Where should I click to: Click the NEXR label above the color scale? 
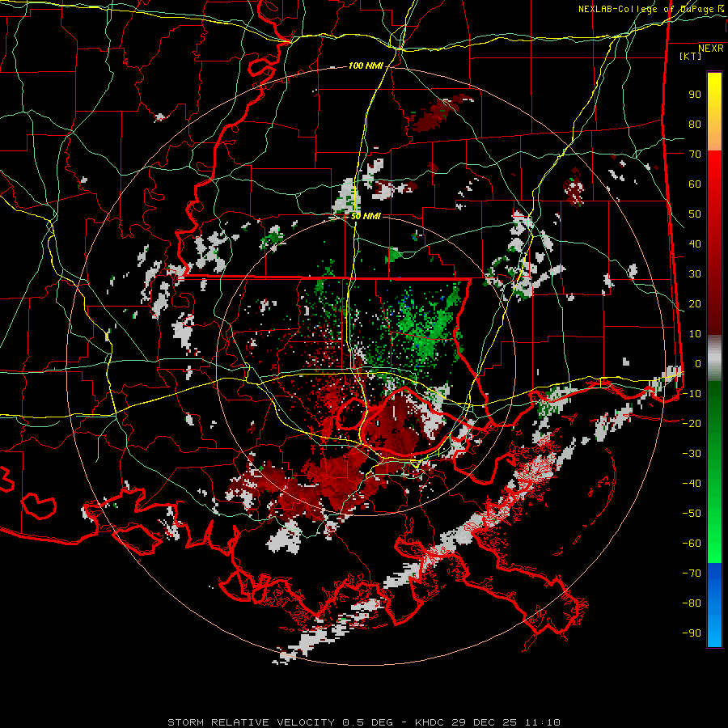point(711,49)
